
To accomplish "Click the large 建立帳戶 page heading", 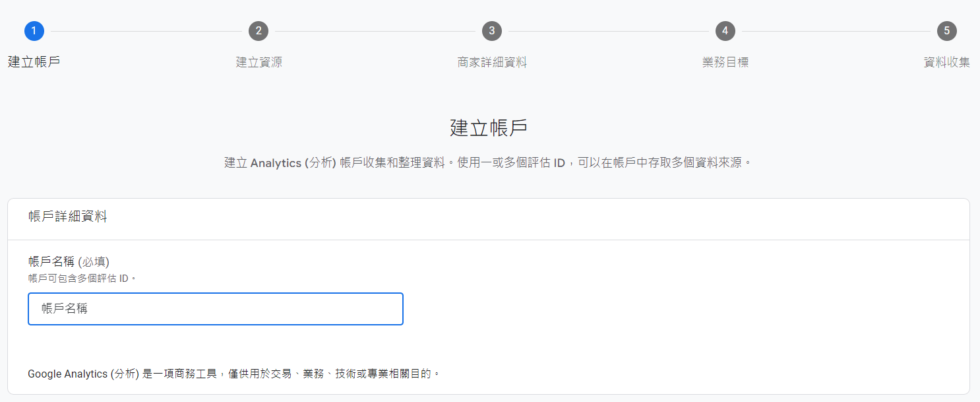I will [x=489, y=128].
